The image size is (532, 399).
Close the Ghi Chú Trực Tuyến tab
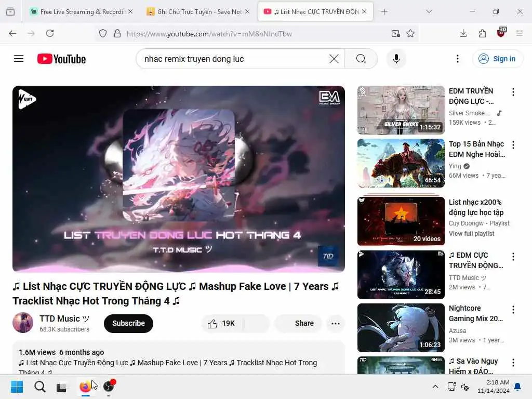click(247, 11)
